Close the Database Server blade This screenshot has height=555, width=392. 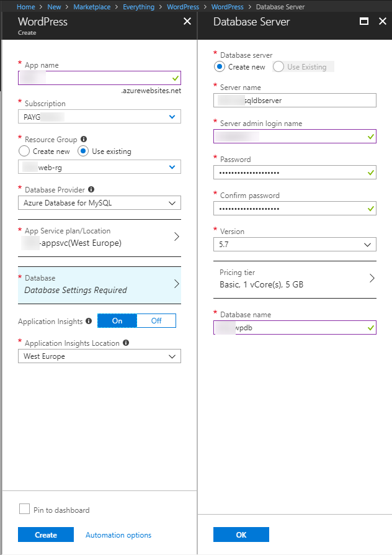(x=383, y=21)
